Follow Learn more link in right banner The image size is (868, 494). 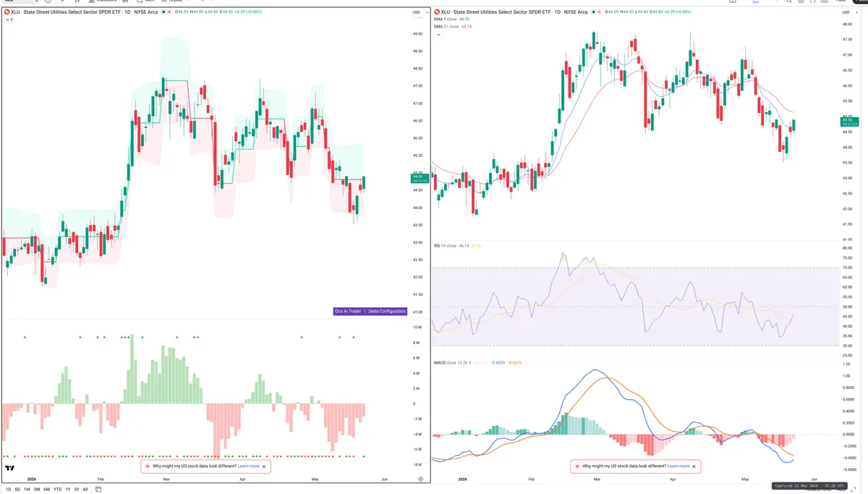678,467
